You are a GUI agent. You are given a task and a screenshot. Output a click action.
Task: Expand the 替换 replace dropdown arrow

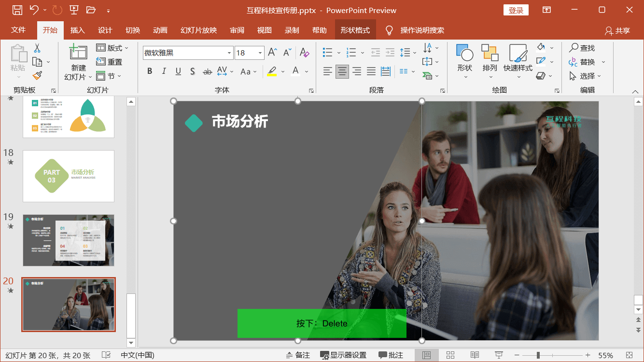tap(603, 62)
